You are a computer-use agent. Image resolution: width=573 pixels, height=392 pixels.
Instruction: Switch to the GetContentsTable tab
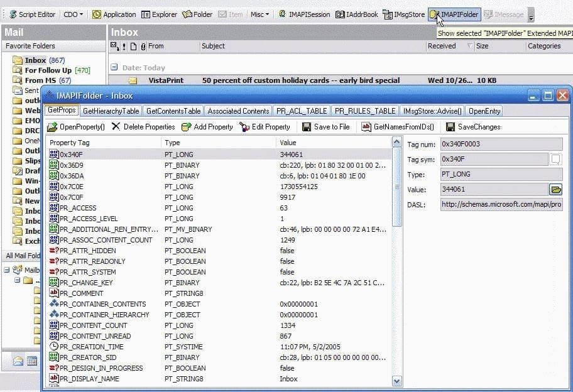pyautogui.click(x=173, y=111)
